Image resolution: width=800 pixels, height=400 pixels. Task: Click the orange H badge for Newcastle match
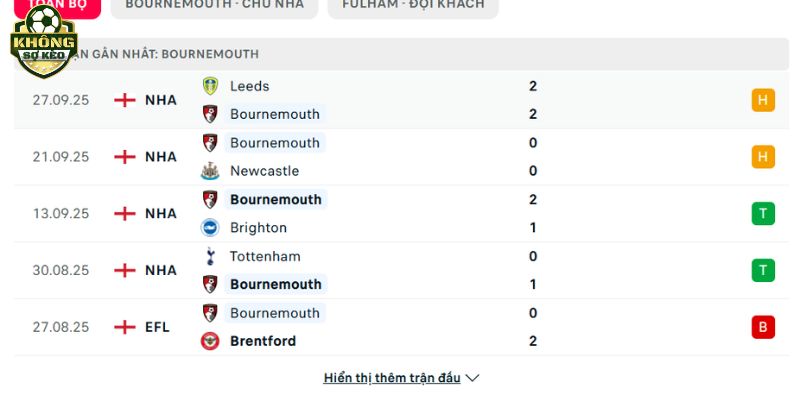pyautogui.click(x=763, y=157)
